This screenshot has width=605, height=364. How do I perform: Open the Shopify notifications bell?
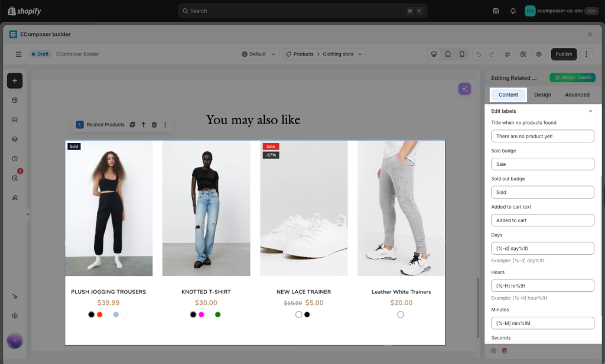(x=513, y=11)
